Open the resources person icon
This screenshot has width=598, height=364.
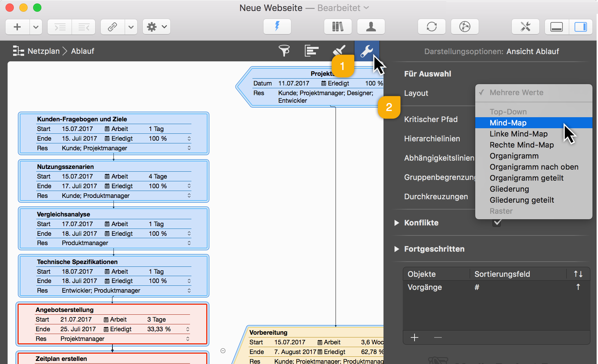(x=371, y=27)
